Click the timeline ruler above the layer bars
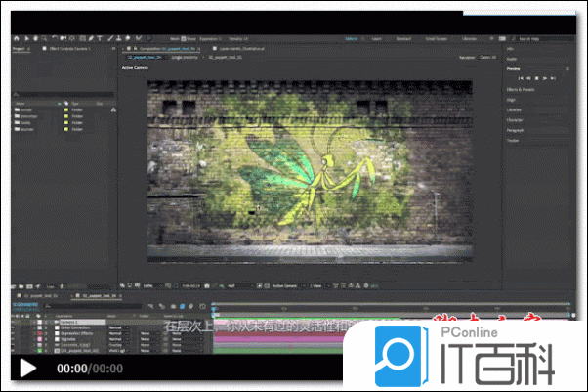The height and width of the screenshot is (392, 588). point(391,312)
